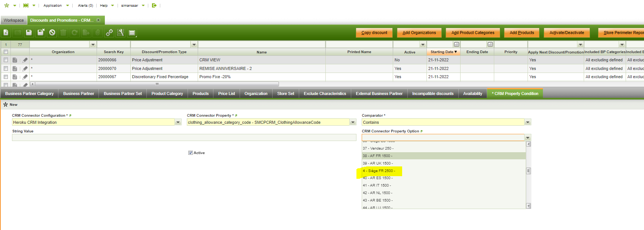Switch to the Workspace tab
The width and height of the screenshot is (644, 230).
coord(14,20)
